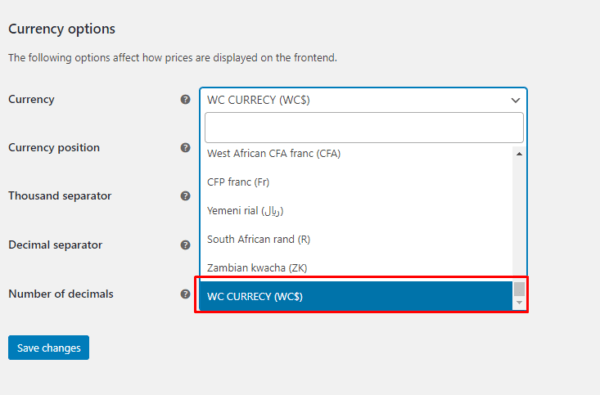Click the WC CURRECY selected field header

[x=363, y=100]
